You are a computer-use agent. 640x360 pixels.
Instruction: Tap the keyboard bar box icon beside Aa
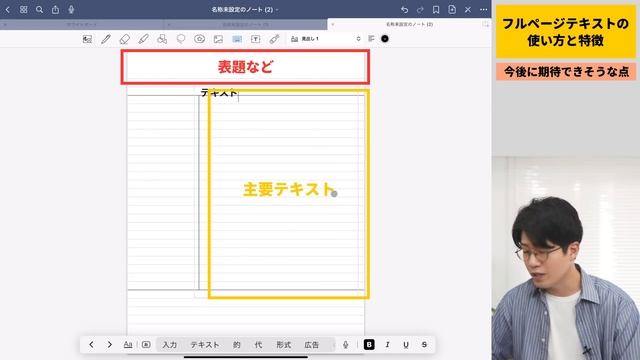(146, 344)
